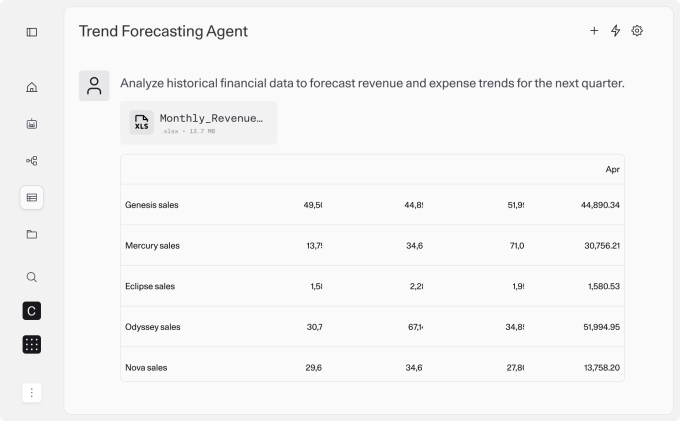Open settings with the gear icon
Viewport: 680px width, 421px height.
click(x=638, y=31)
